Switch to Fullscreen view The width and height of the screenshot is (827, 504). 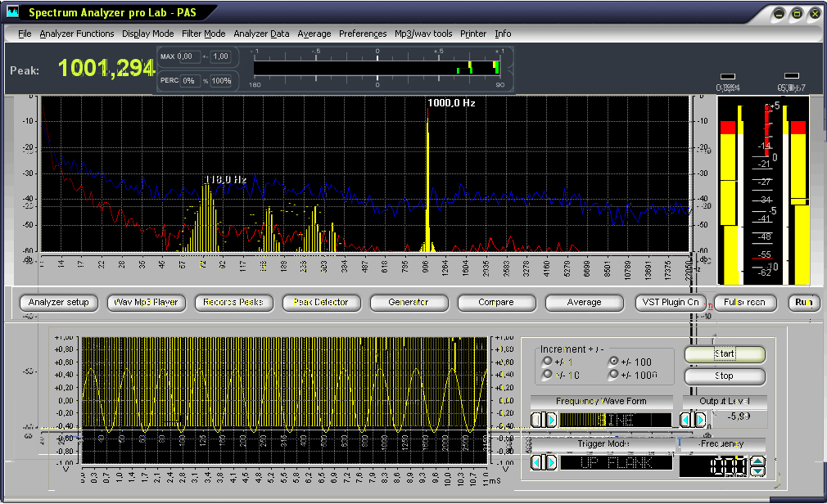tap(744, 303)
